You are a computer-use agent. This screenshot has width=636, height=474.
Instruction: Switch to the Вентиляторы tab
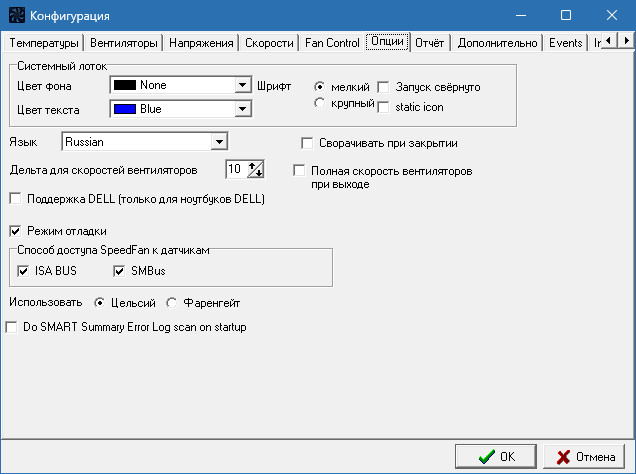coord(123,43)
